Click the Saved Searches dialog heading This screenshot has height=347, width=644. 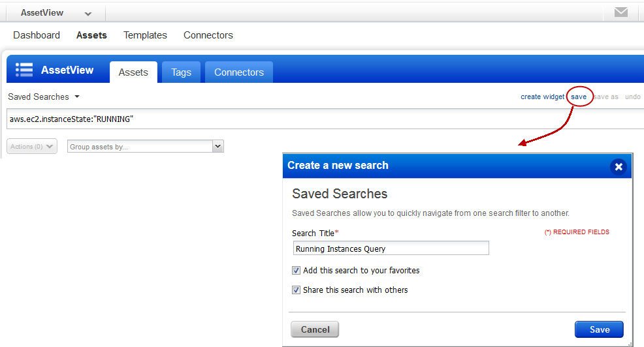(340, 194)
